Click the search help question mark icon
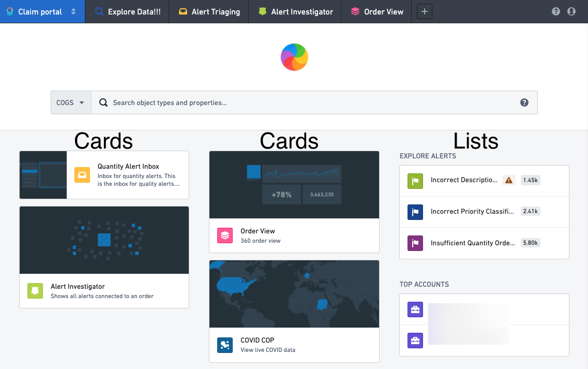Image resolution: width=588 pixels, height=369 pixels. 524,102
